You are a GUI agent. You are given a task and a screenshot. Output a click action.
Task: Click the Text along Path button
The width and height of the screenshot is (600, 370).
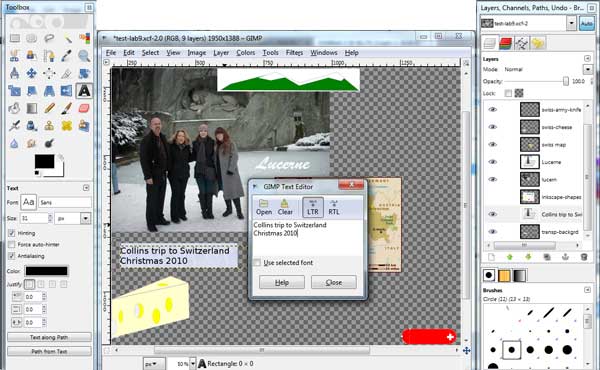coord(49,337)
